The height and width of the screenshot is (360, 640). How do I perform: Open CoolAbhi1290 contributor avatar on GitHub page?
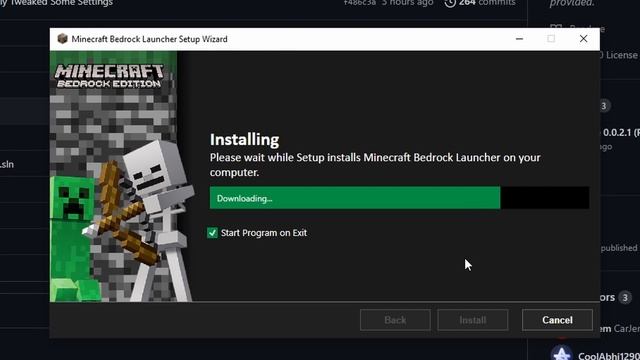point(562,354)
